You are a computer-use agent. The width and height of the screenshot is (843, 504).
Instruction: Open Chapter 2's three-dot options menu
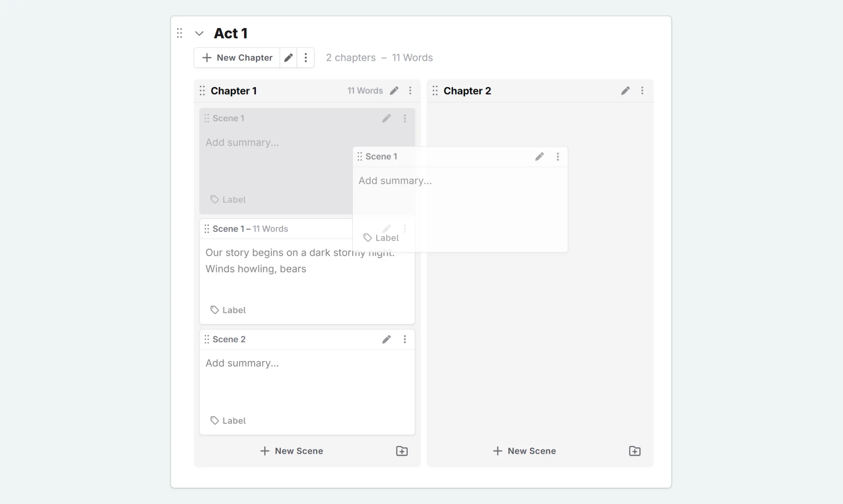[642, 90]
